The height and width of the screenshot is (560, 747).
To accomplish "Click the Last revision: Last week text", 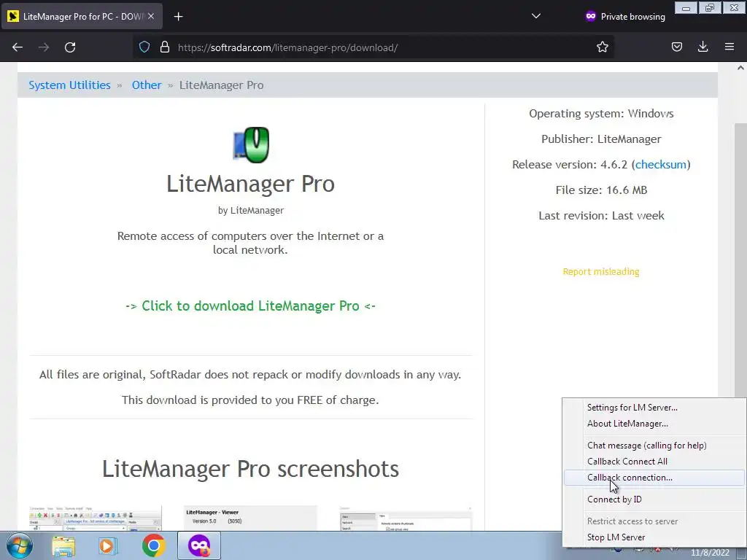I will coord(601,216).
